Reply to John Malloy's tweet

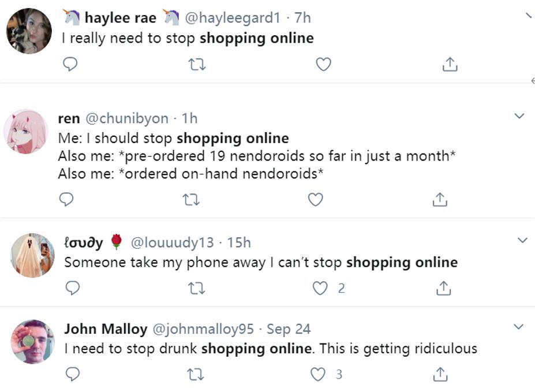tap(72, 375)
